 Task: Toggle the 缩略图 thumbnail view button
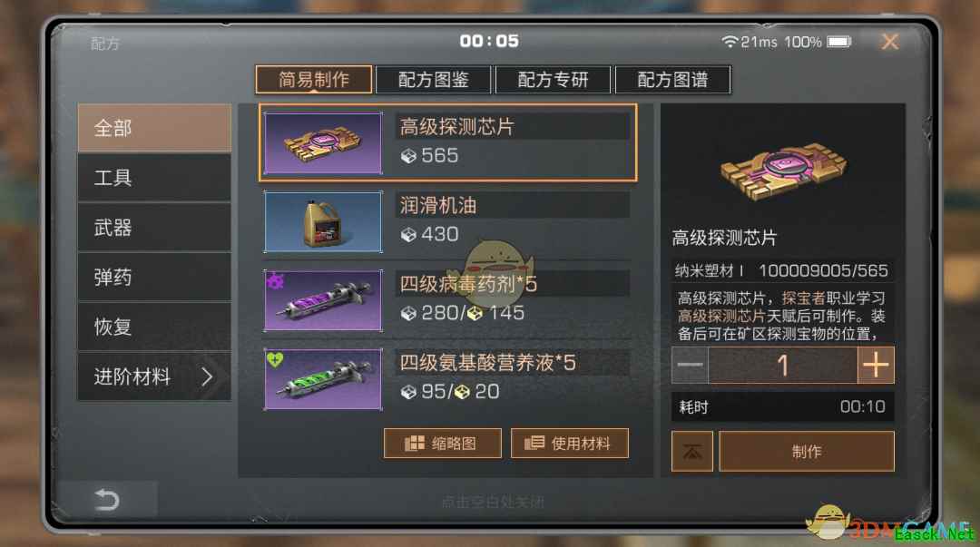pos(443,444)
